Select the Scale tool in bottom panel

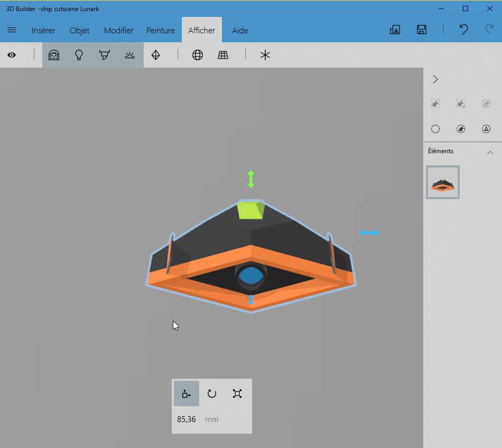(x=237, y=394)
